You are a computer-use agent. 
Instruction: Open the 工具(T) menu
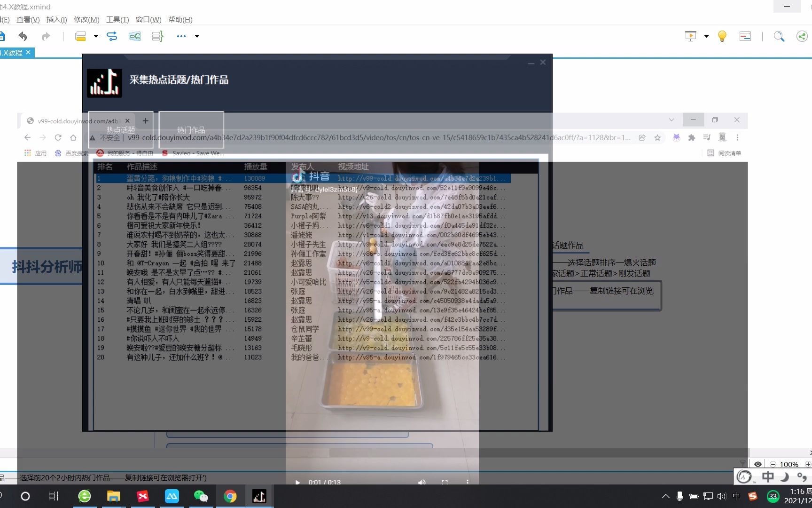coord(117,19)
